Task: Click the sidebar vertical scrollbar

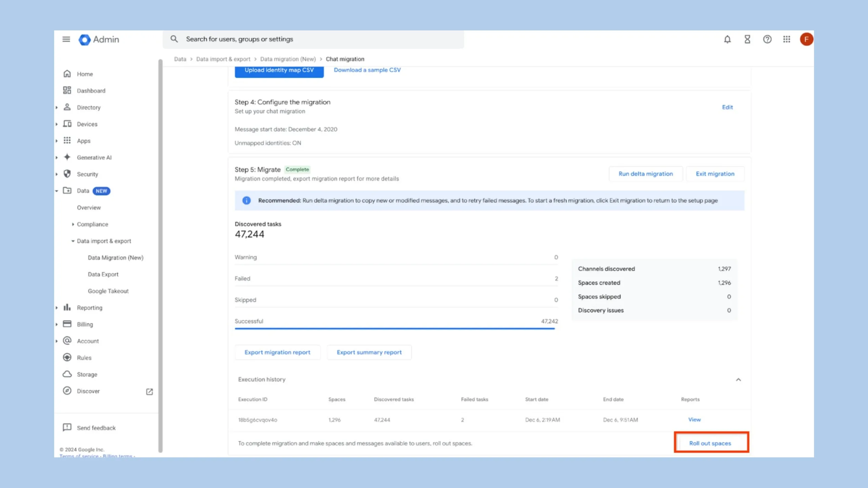Action: click(160, 256)
